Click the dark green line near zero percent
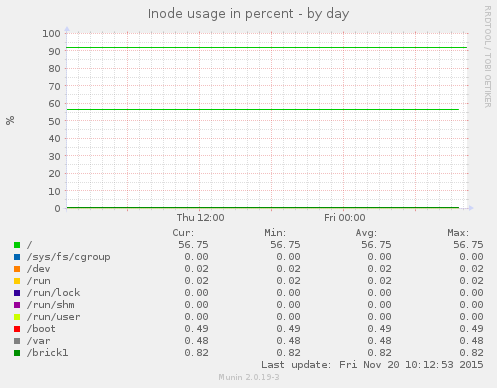Viewport: 497px width, 388px height. [263, 208]
